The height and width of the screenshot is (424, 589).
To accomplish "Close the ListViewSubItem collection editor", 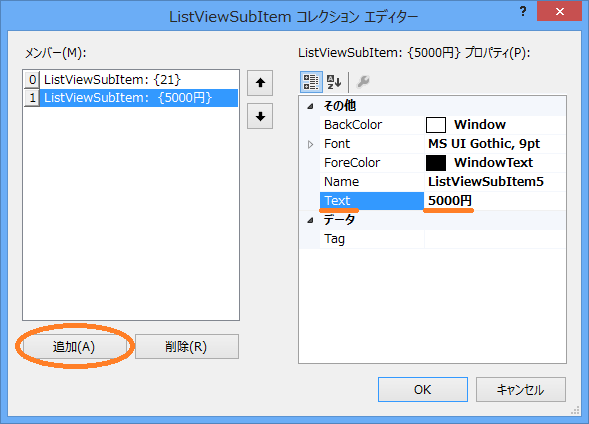I will 559,12.
